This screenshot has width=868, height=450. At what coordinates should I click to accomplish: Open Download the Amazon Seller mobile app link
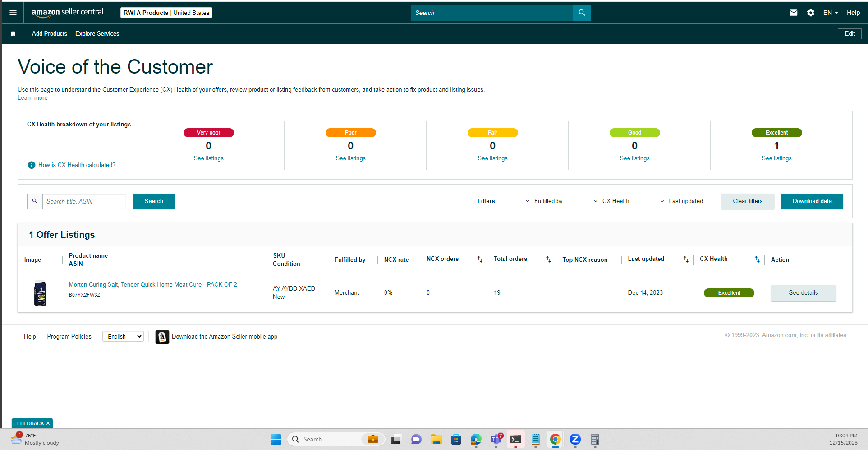[225, 337]
